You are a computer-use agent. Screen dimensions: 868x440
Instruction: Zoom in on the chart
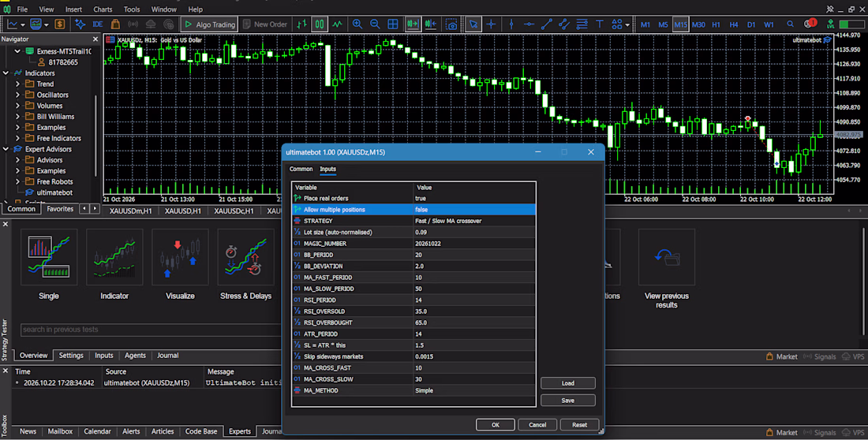(x=357, y=24)
